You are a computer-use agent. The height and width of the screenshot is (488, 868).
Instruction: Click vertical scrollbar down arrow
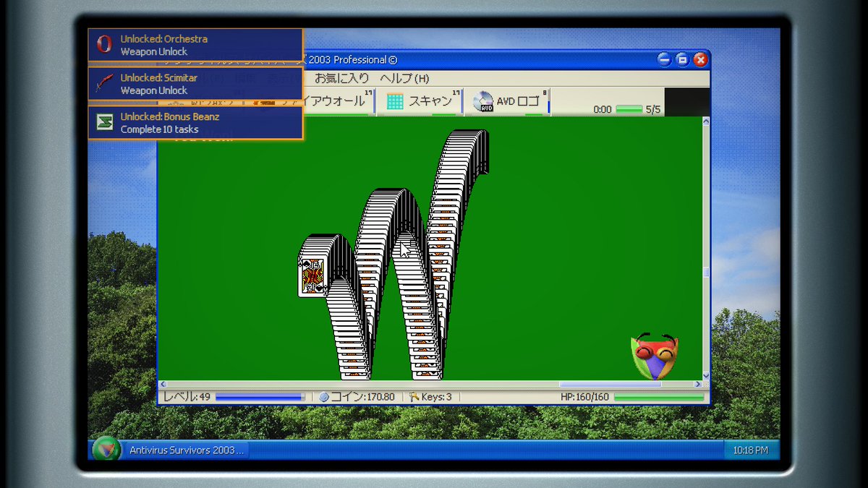pyautogui.click(x=706, y=376)
